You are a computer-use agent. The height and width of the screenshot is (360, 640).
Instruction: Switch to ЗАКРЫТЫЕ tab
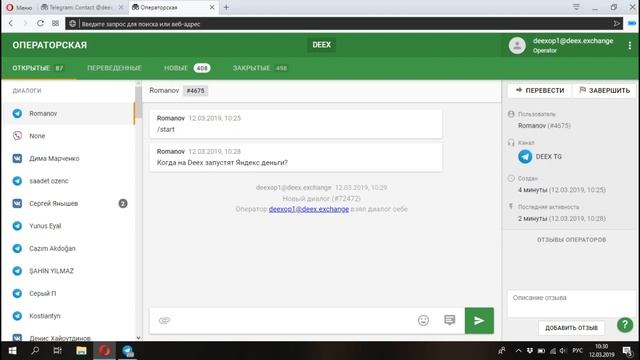point(260,68)
